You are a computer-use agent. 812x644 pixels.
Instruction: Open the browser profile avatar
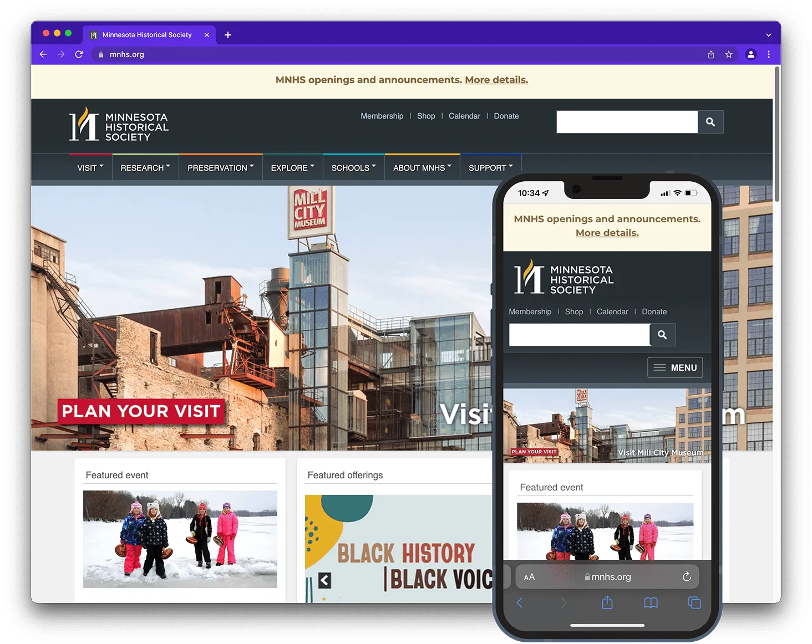751,54
